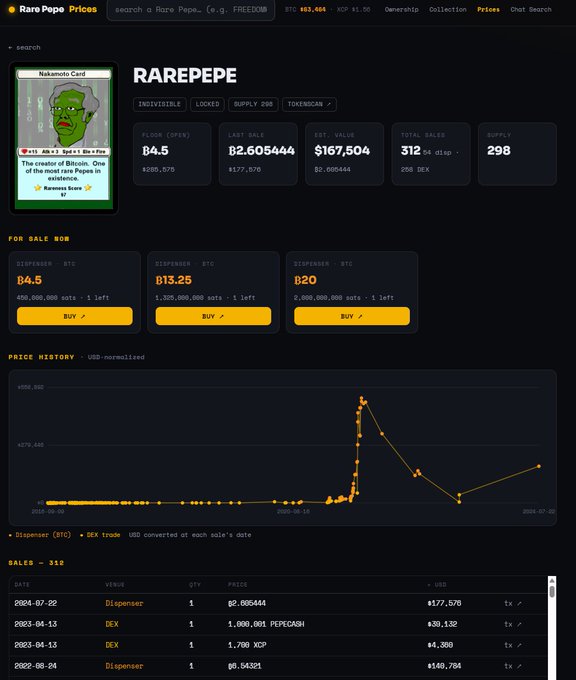Image resolution: width=576 pixels, height=680 pixels.
Task: Click the $140,784 USD cell
Action: (x=444, y=666)
